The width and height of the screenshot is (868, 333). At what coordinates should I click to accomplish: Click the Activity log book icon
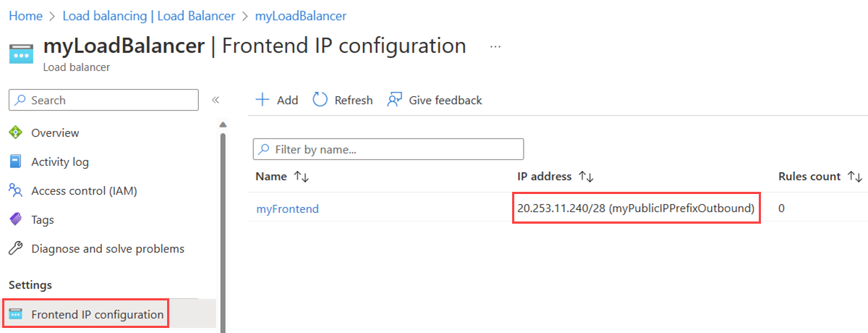pyautogui.click(x=15, y=161)
